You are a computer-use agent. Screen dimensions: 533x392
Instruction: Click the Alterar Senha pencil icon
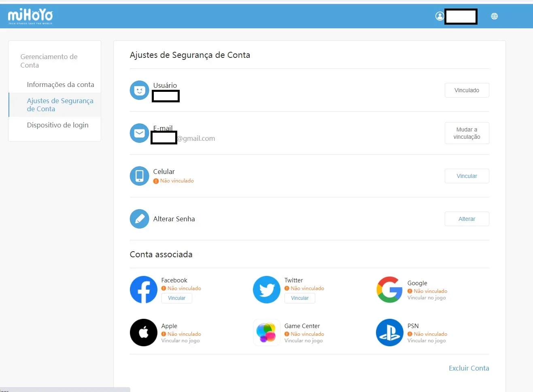[x=140, y=219]
